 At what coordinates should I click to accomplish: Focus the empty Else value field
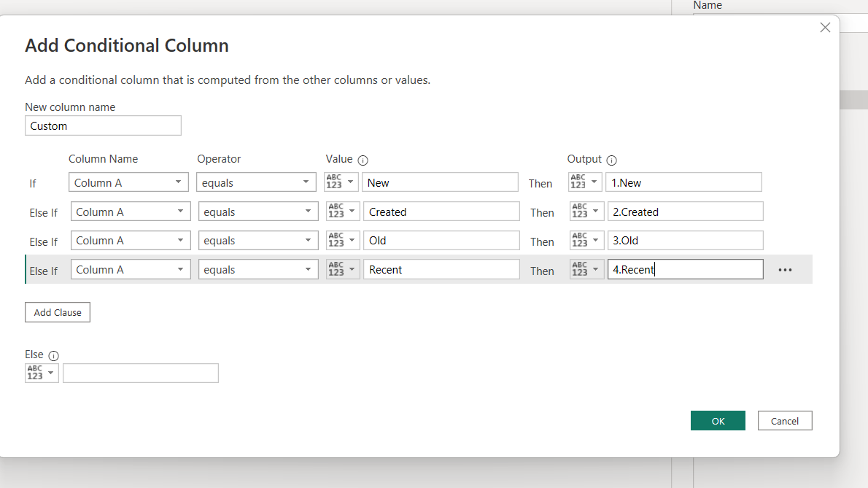[141, 373]
